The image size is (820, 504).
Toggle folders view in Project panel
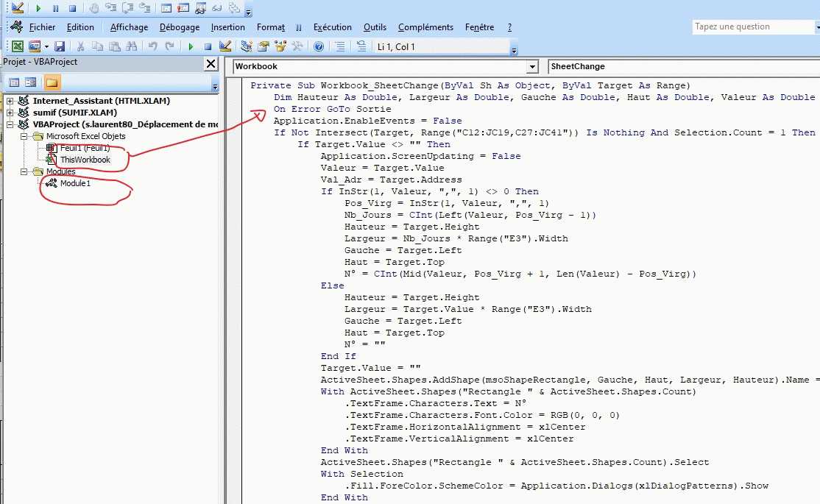[52, 82]
